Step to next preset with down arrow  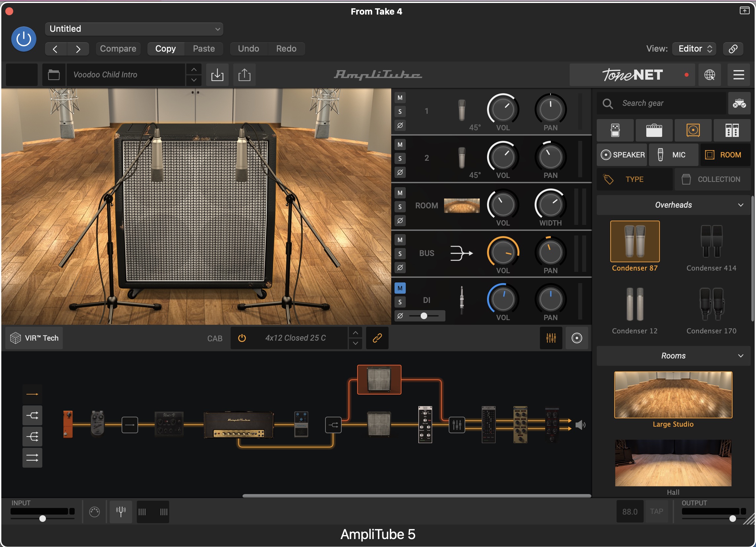(x=194, y=80)
